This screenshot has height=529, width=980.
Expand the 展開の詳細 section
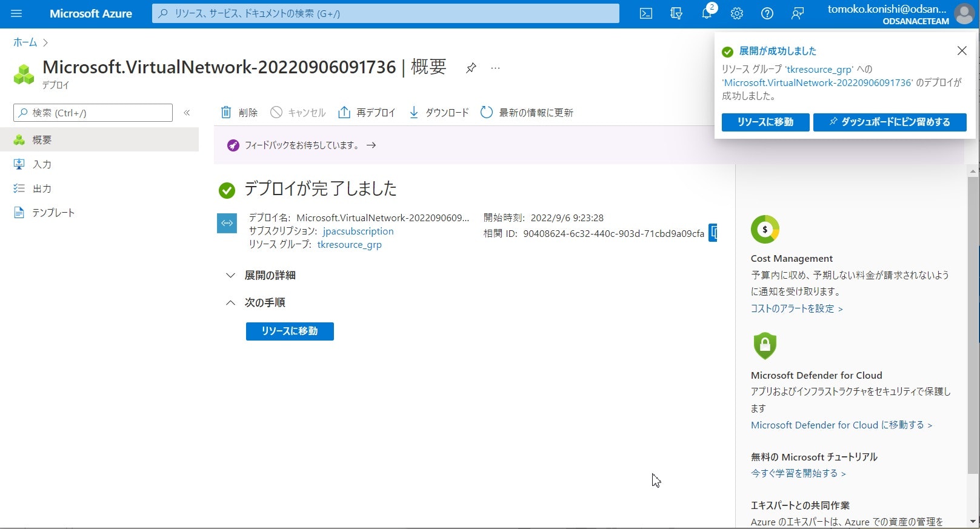point(261,276)
